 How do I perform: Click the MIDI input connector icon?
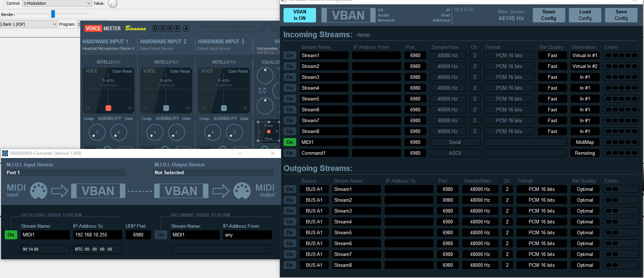39,191
